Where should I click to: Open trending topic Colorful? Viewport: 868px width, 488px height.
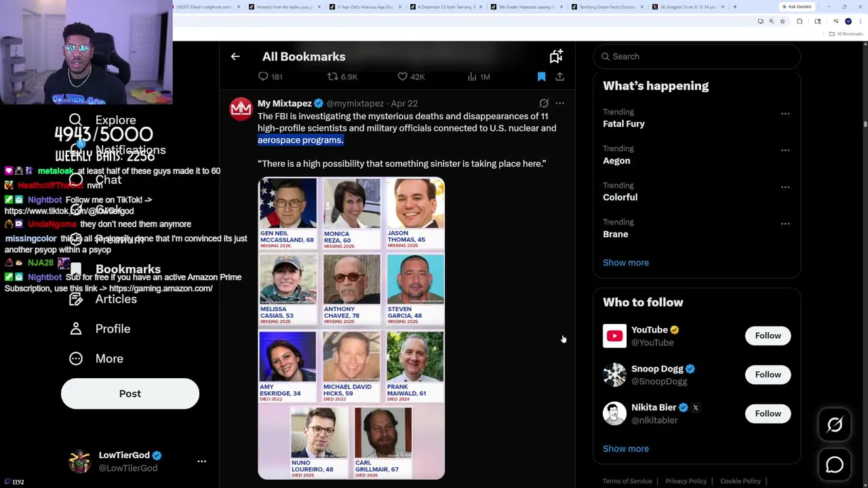click(620, 197)
